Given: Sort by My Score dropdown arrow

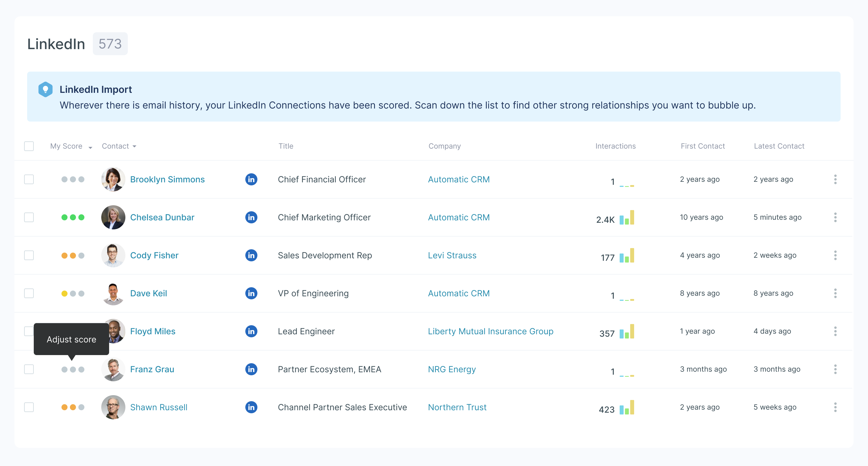Looking at the screenshot, I should pos(90,147).
